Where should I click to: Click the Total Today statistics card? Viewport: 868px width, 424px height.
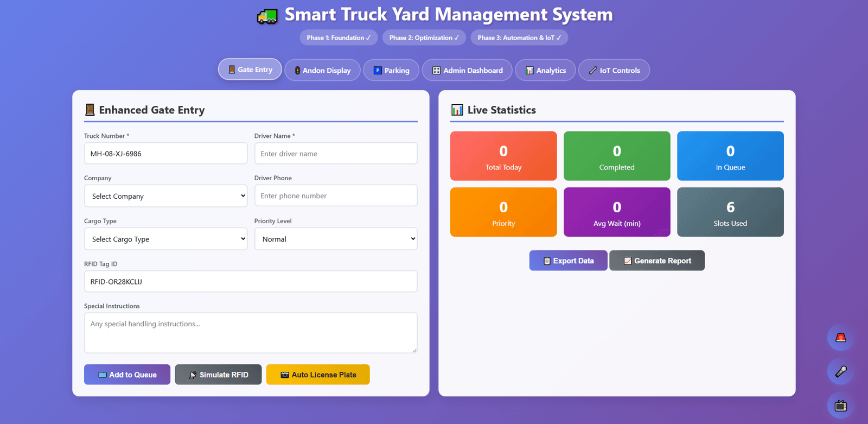tap(503, 156)
